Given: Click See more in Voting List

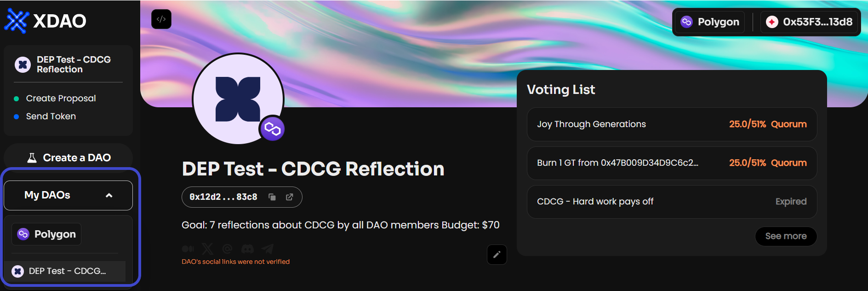Looking at the screenshot, I should click(786, 236).
